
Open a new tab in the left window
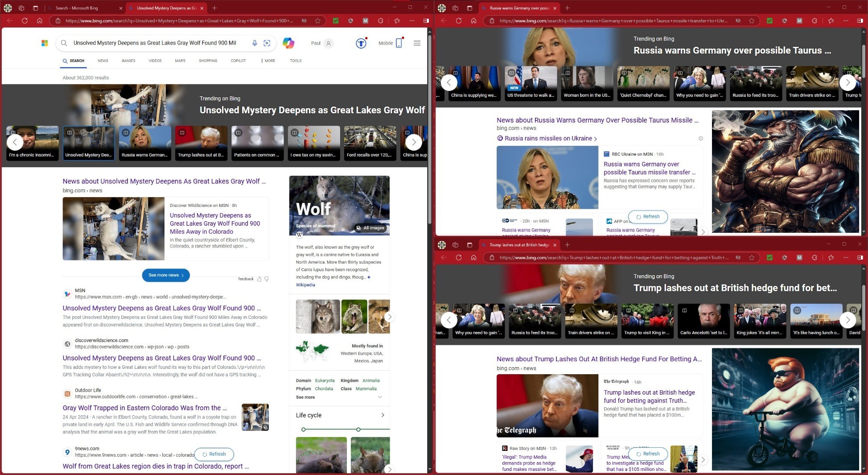pos(214,8)
